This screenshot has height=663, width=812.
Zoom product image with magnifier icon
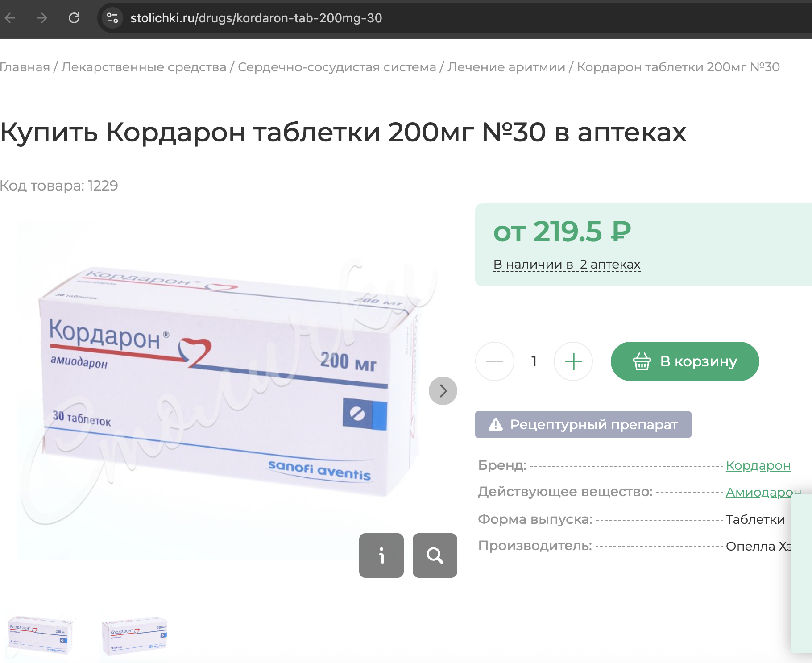pos(435,555)
